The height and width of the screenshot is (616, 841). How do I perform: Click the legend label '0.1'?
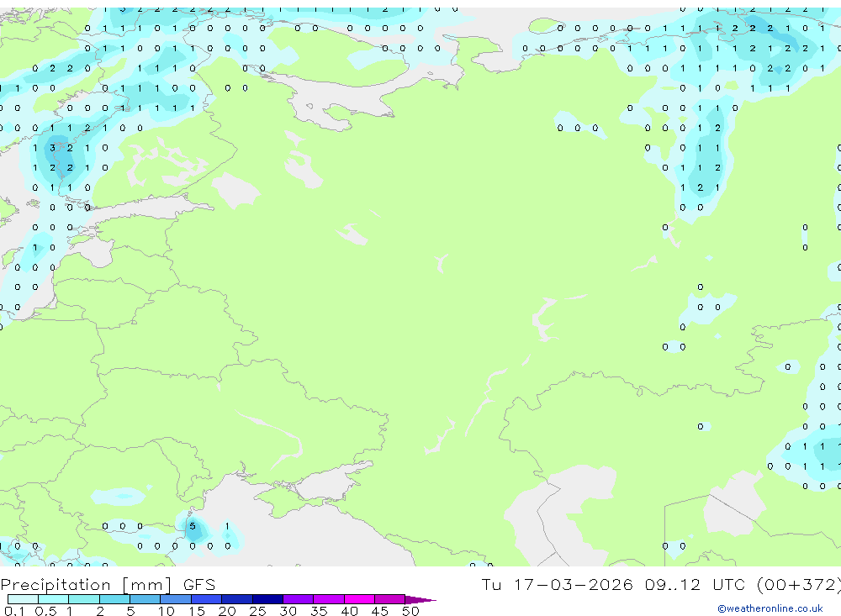pyautogui.click(x=14, y=611)
